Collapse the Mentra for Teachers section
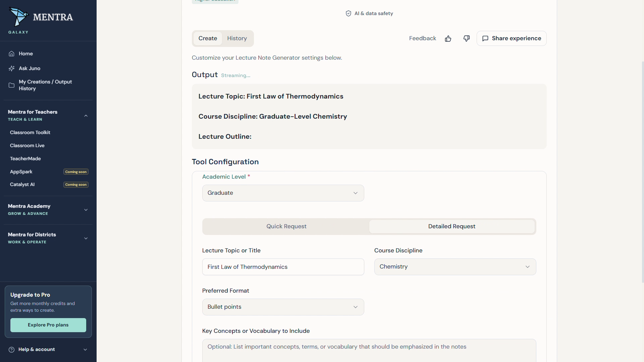This screenshot has width=644, height=362. (x=86, y=116)
